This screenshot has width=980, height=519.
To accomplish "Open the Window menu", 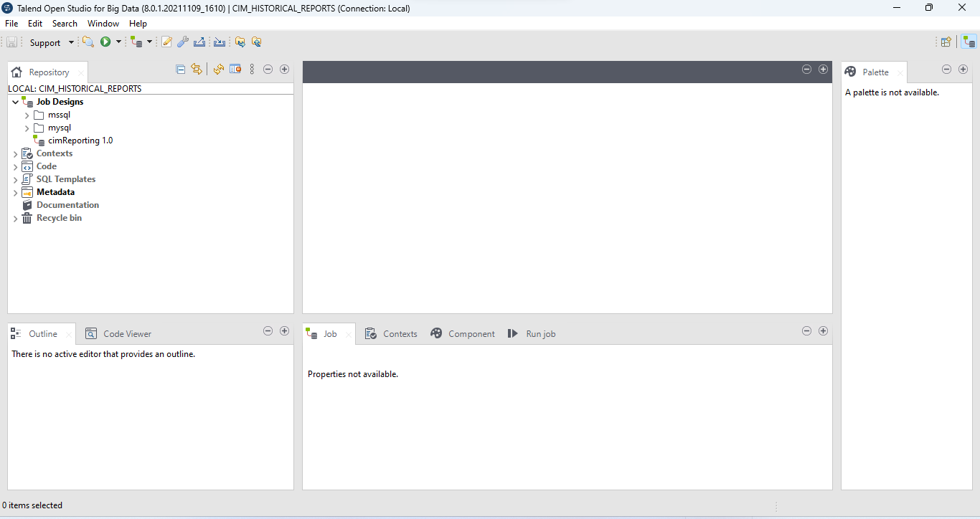I will tap(103, 24).
